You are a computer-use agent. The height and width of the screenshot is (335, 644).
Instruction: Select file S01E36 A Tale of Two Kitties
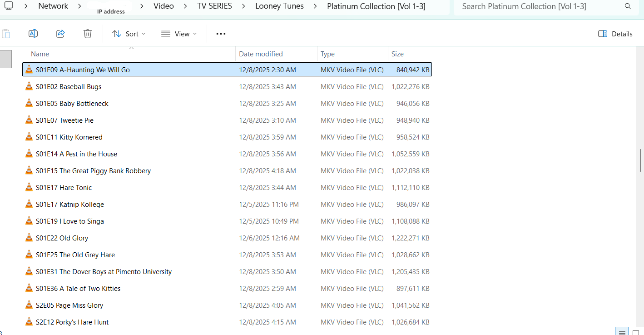227,288
